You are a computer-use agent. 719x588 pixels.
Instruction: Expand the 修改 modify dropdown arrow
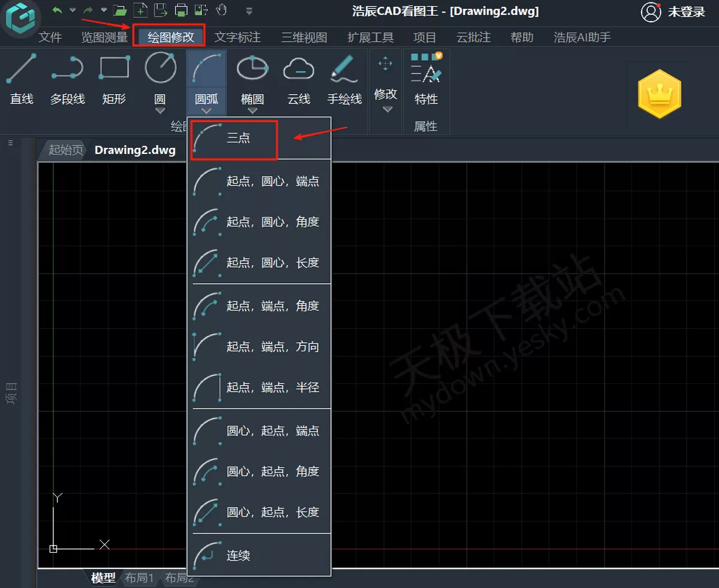387,109
